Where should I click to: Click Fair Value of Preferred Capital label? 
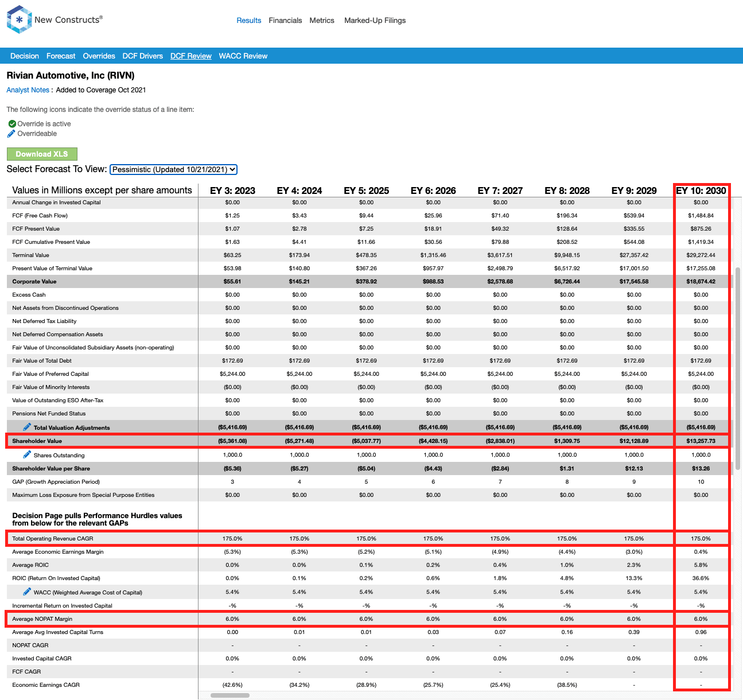50,374
